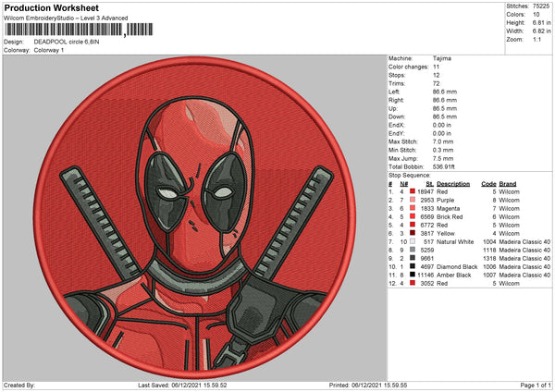Click stitch count "6772" in row 5
Screen dimensions: 555x392
pos(426,225)
